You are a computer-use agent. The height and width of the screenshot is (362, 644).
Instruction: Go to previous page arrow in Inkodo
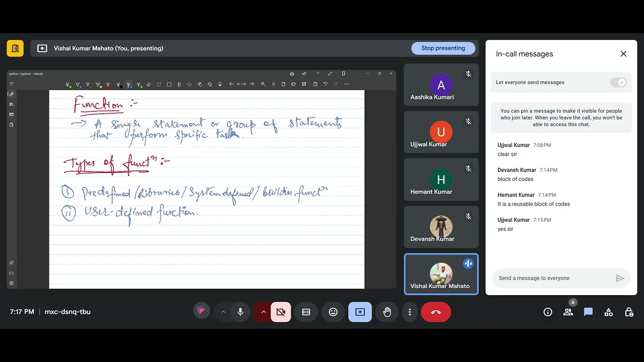point(231,84)
